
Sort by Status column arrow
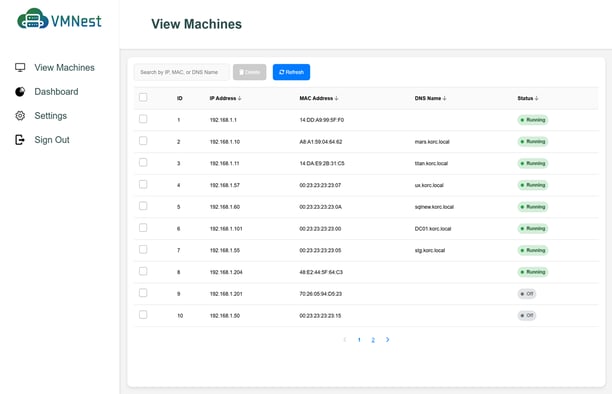537,98
